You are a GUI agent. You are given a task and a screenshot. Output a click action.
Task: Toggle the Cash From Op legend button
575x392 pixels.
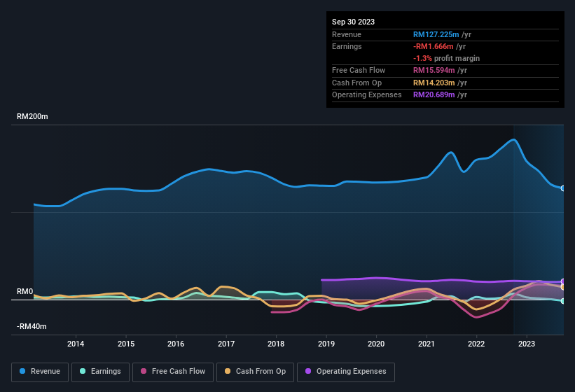coord(255,372)
